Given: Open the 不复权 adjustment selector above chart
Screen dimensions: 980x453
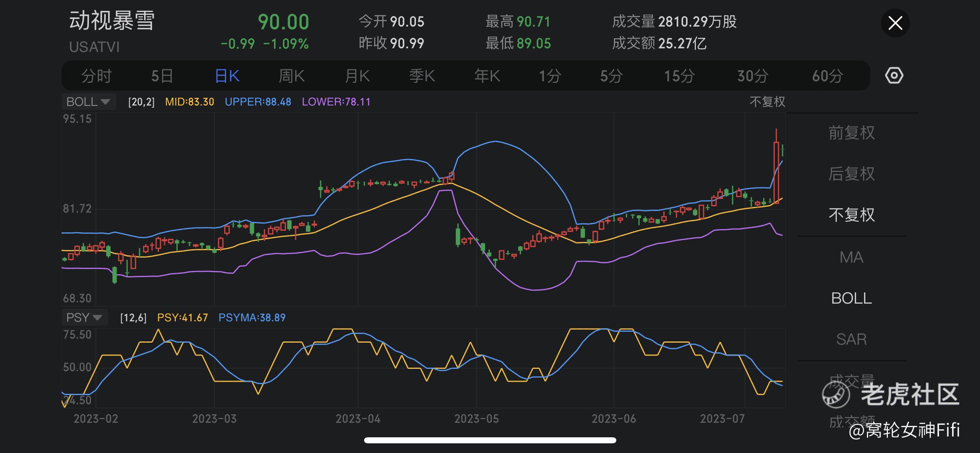Looking at the screenshot, I should click(x=767, y=102).
